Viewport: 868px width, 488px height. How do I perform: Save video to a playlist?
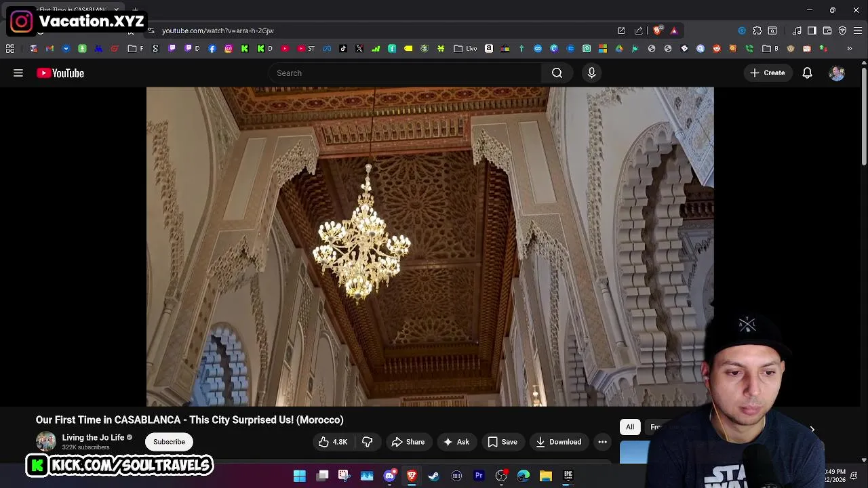(502, 442)
